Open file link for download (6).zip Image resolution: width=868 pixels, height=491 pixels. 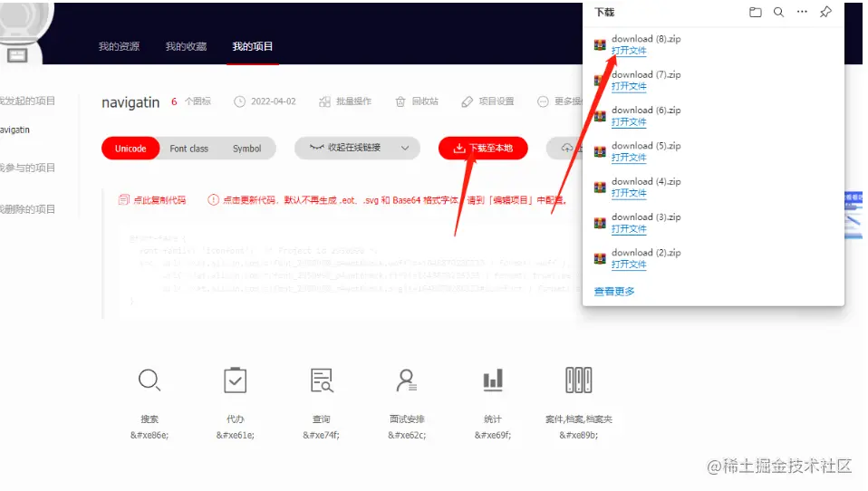point(629,121)
